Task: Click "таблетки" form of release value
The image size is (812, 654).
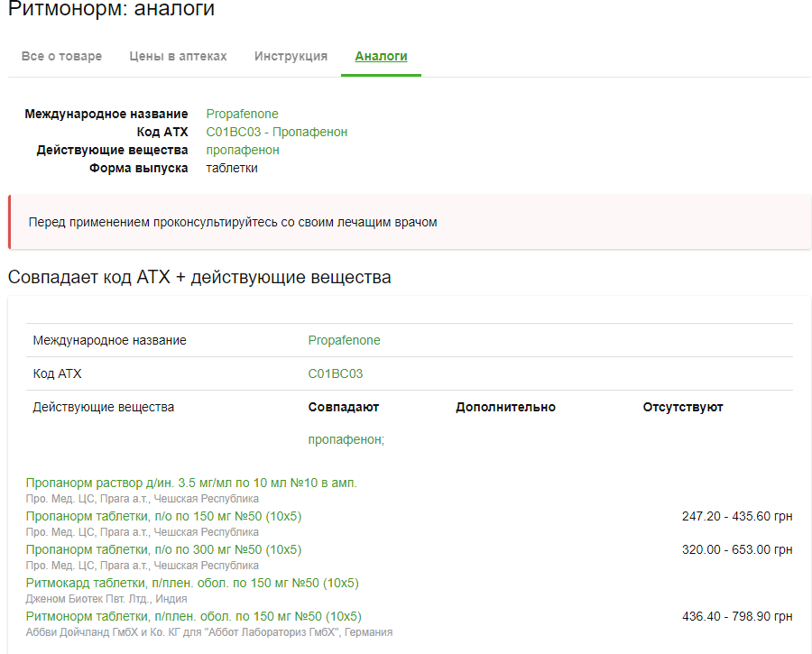Action: coord(232,169)
